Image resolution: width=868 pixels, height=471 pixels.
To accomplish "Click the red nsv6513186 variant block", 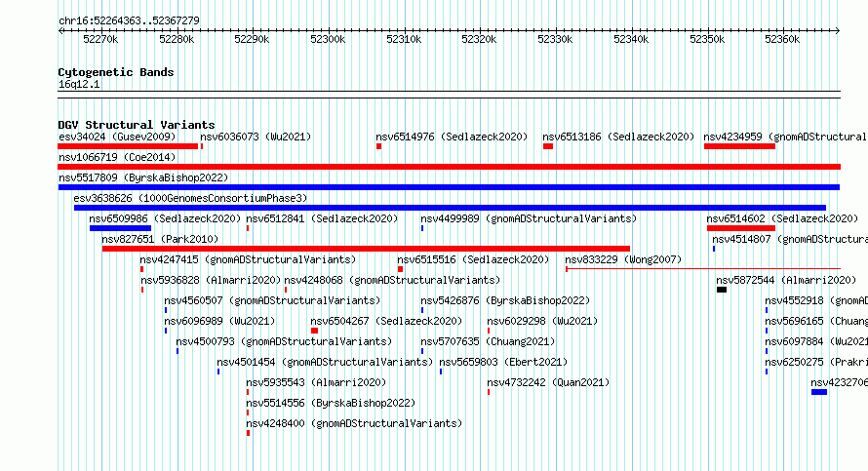I will pyautogui.click(x=548, y=146).
